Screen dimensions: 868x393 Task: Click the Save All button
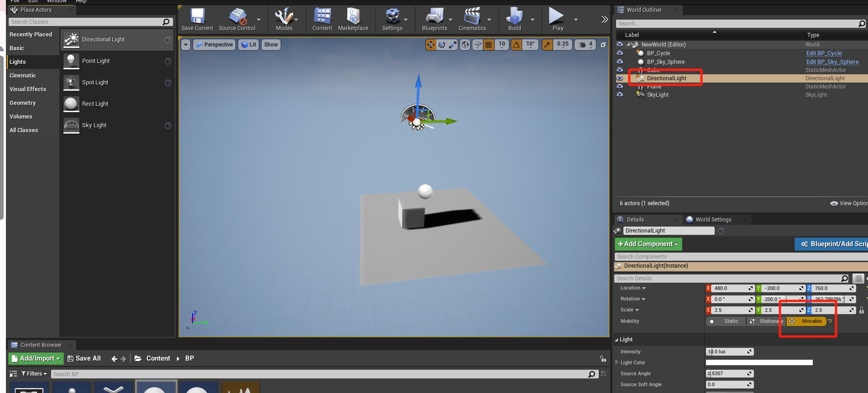coord(84,359)
